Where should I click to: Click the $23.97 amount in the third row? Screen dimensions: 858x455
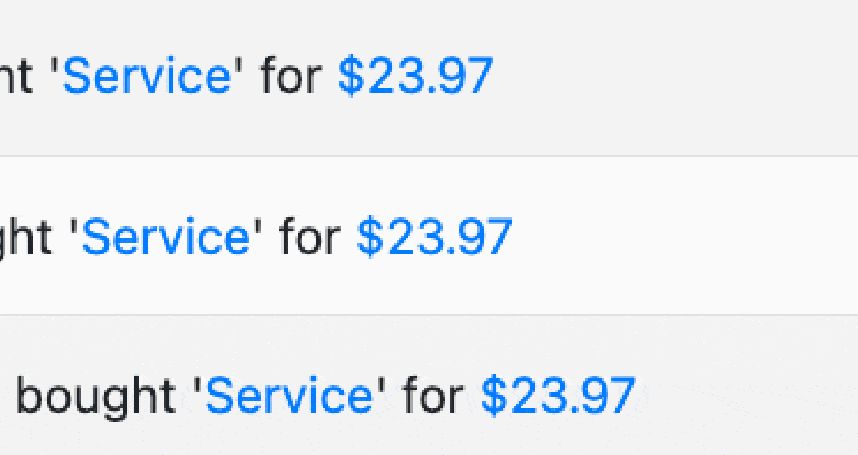click(558, 395)
